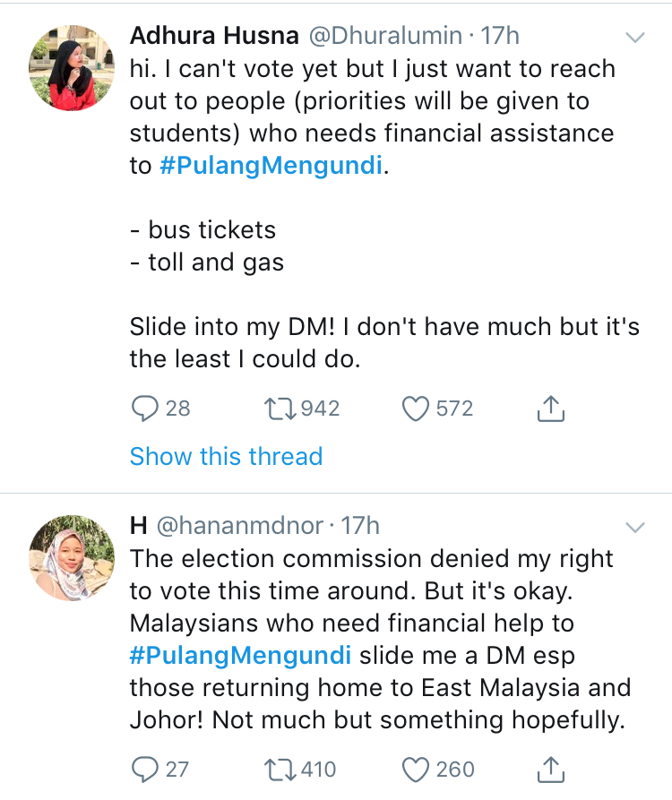This screenshot has width=672, height=800.
Task: Click the Adhura Husna display name
Action: (x=214, y=36)
